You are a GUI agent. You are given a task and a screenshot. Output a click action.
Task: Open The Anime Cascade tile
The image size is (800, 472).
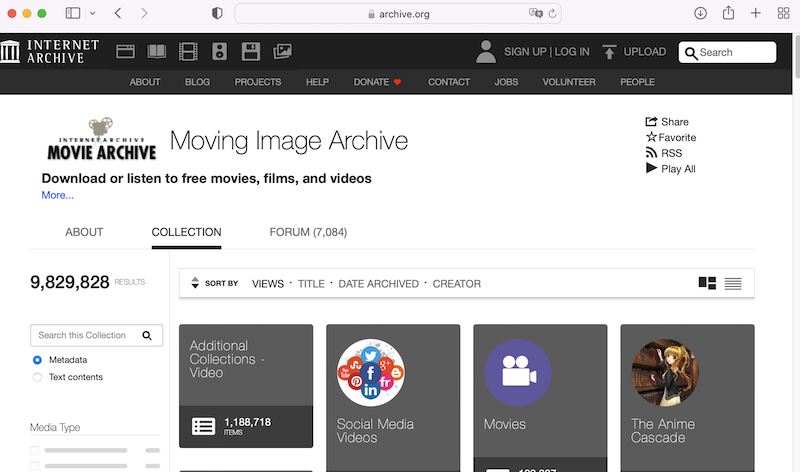(687, 398)
